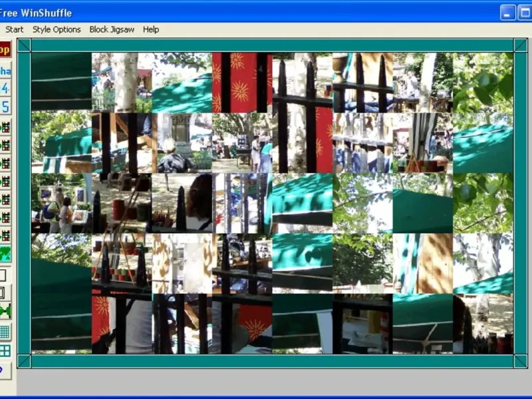532x399 pixels.
Task: Select tile with red fabric between two black bars
Action: pos(242,82)
